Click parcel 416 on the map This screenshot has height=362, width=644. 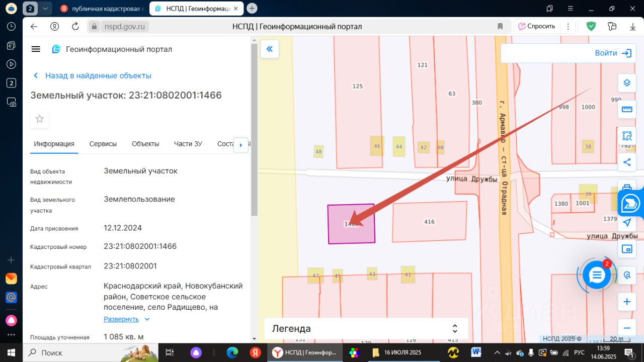tap(429, 222)
